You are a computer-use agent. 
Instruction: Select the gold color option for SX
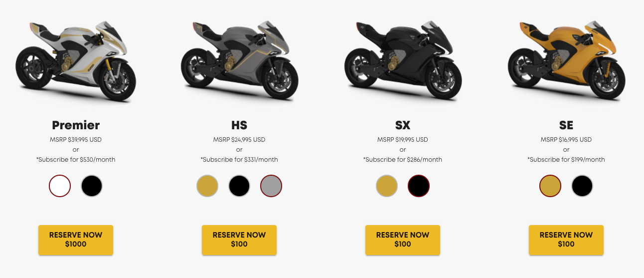pos(387,186)
